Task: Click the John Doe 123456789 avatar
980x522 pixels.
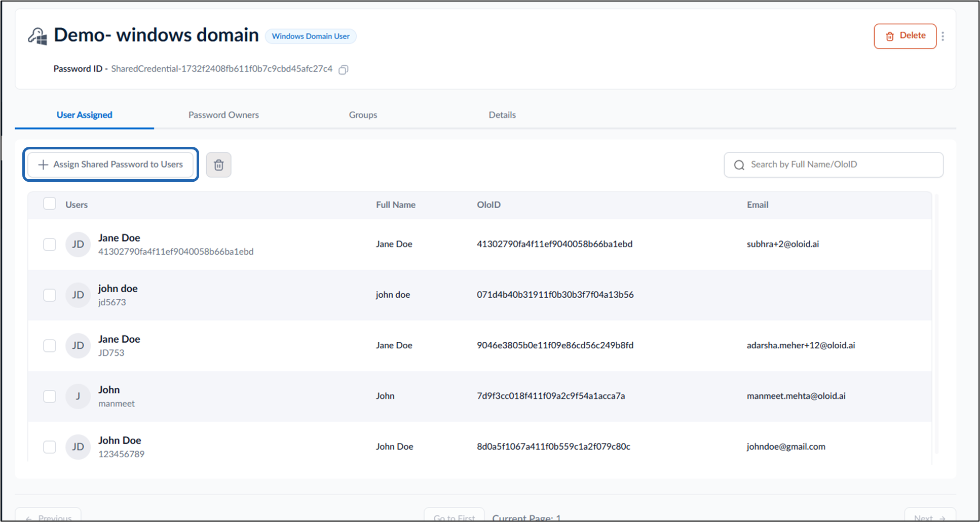Action: pyautogui.click(x=78, y=447)
